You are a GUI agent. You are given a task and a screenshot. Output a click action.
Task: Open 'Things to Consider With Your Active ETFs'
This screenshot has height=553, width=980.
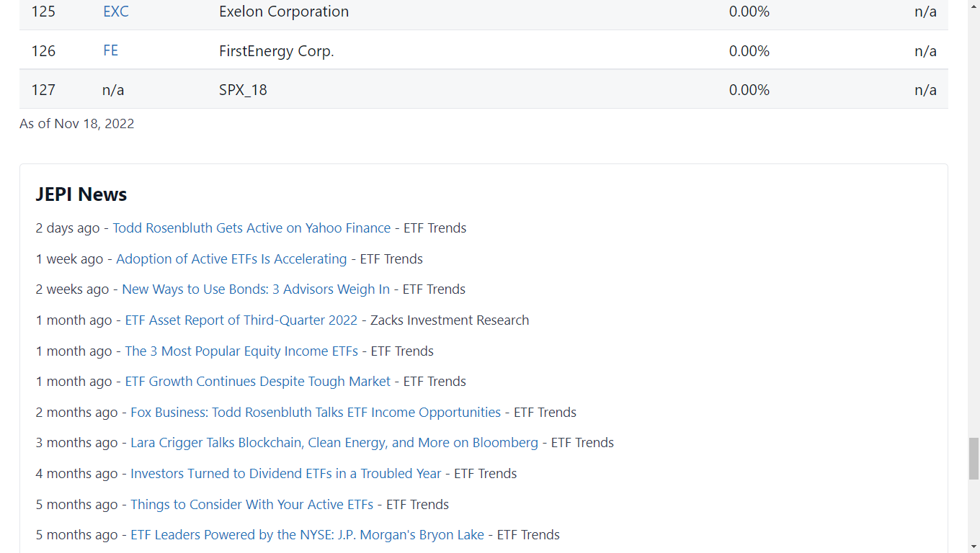(251, 505)
